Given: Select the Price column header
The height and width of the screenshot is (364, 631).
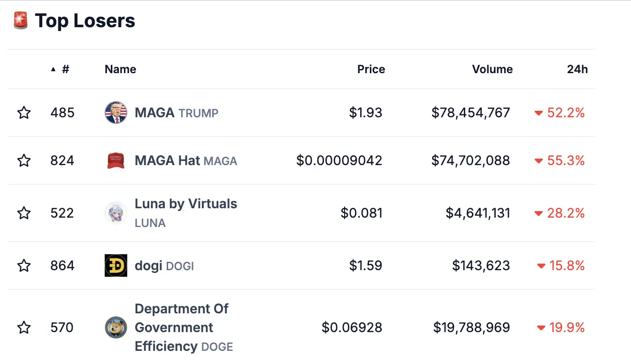Looking at the screenshot, I should click(x=371, y=69).
